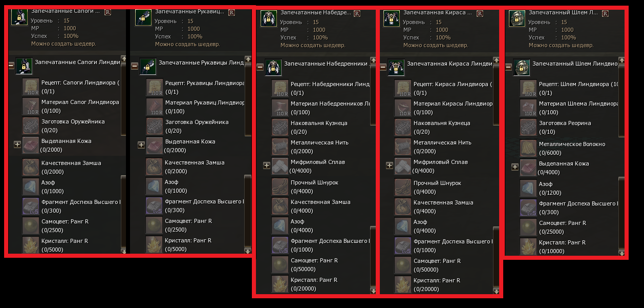Expand Выделанная Кожа in helmet panel
The image size is (644, 308).
(515, 167)
